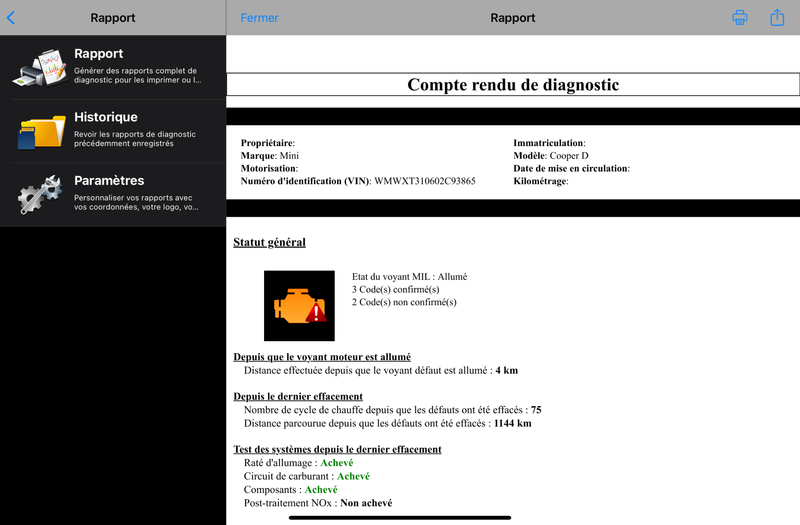Image resolution: width=800 pixels, height=525 pixels.
Task: Click 'Etat du voyant MIL : Allumé'
Action: click(410, 277)
